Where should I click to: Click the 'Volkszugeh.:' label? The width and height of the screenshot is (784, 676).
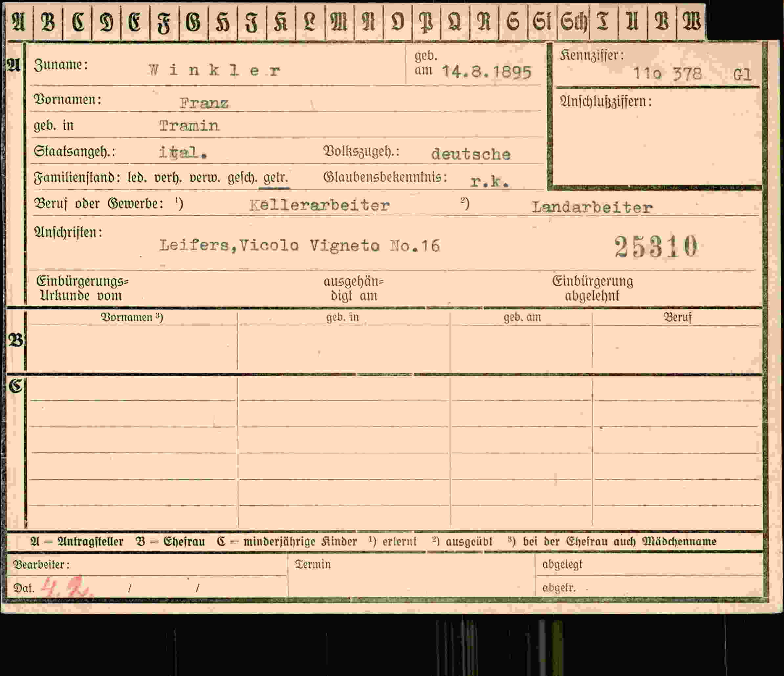[361, 152]
